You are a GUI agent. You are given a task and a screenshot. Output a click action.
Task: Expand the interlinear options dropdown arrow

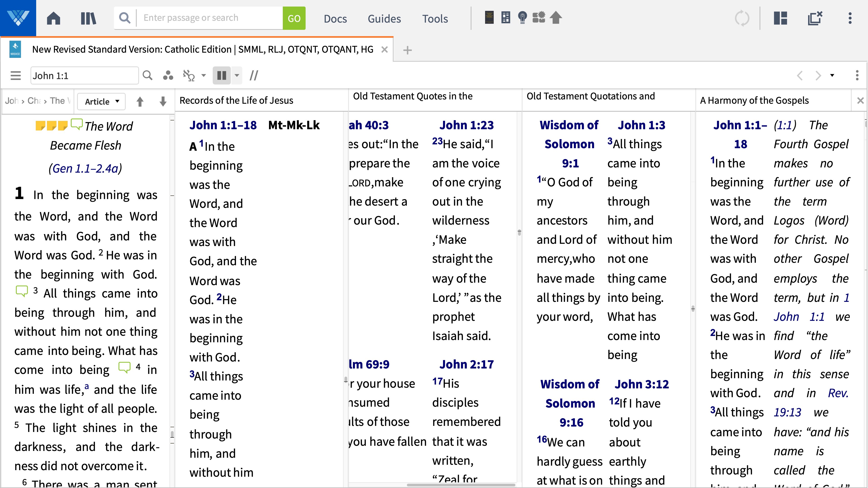click(x=203, y=75)
